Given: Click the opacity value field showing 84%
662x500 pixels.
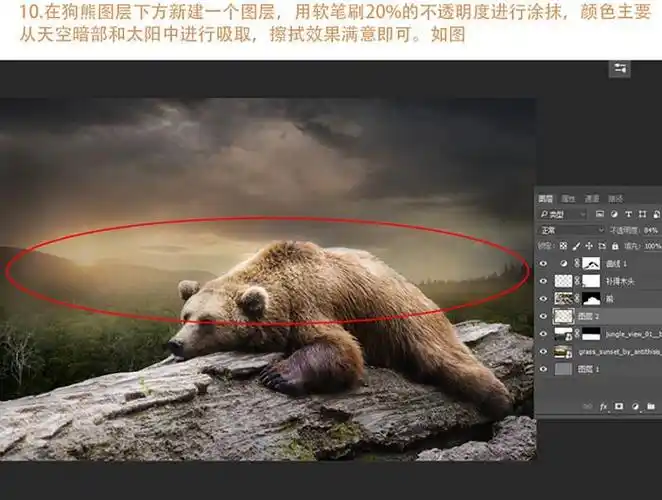Looking at the screenshot, I should tap(651, 230).
